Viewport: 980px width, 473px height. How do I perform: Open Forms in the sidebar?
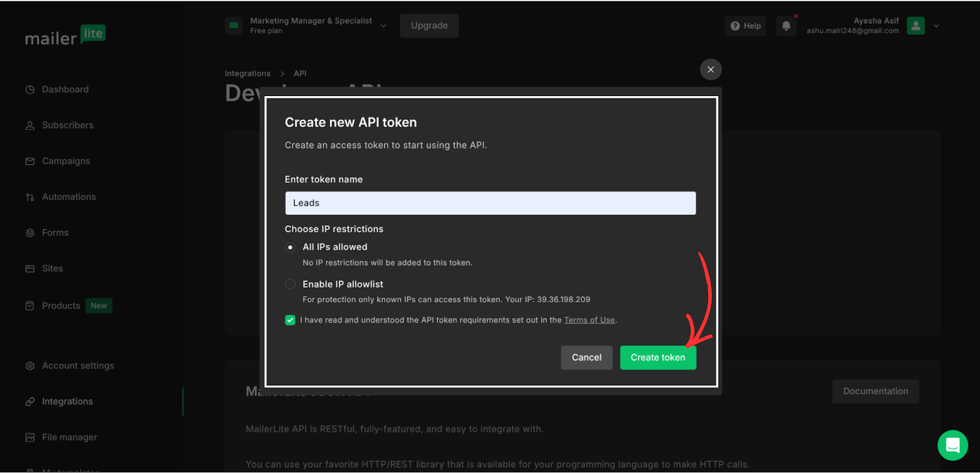tap(55, 233)
